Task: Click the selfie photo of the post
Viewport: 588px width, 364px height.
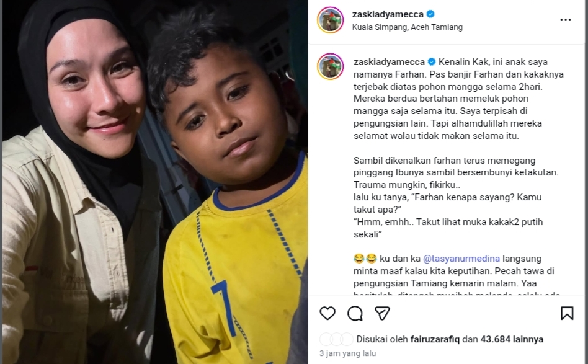Action: click(x=155, y=182)
